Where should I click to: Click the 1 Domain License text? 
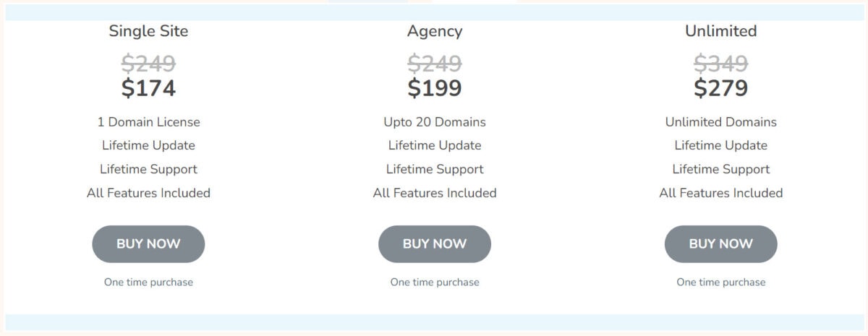[x=148, y=122]
